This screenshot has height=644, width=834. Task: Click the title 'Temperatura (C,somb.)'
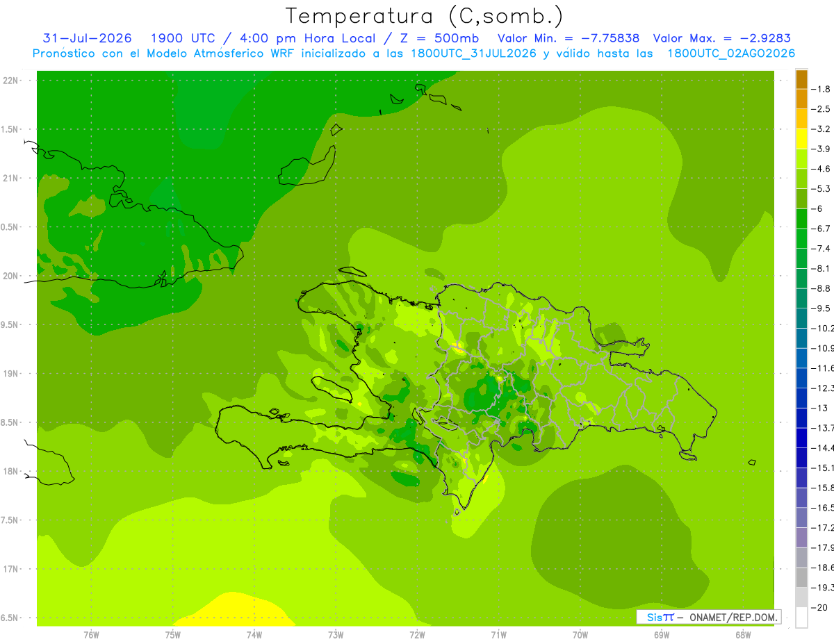425,16
